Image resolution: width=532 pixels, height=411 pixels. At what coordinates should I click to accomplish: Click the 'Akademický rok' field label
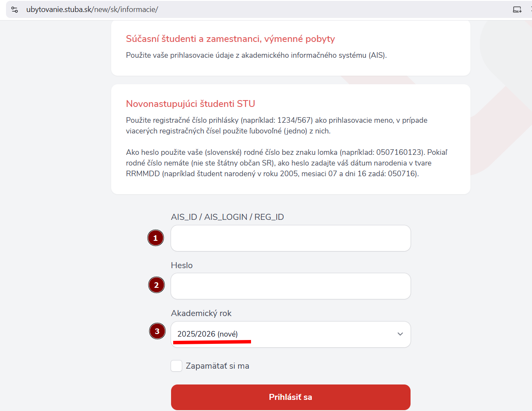pos(201,313)
